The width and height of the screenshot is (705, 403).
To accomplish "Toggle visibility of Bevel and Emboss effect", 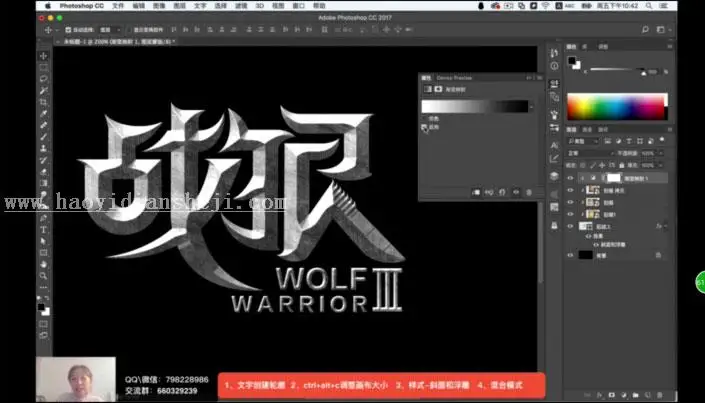I will (596, 245).
